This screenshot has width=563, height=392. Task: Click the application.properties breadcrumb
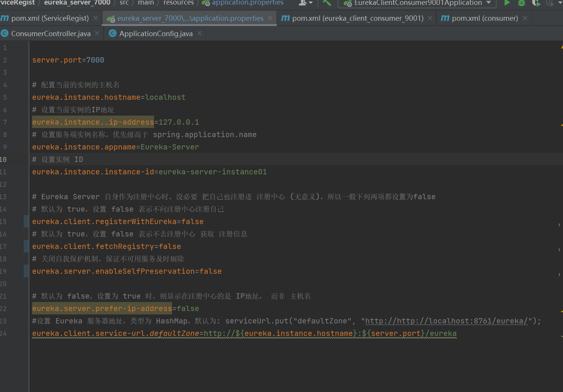click(x=243, y=3)
